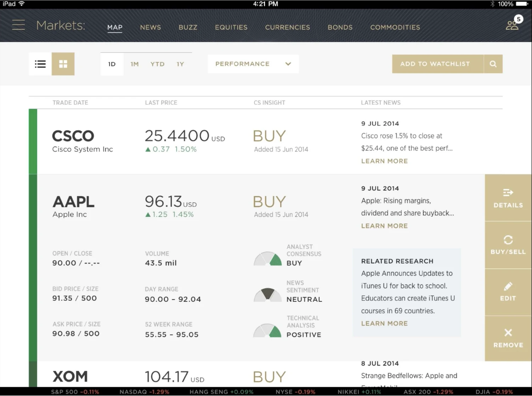The width and height of the screenshot is (532, 396).
Task: Select the 1Y time range
Action: click(x=180, y=64)
